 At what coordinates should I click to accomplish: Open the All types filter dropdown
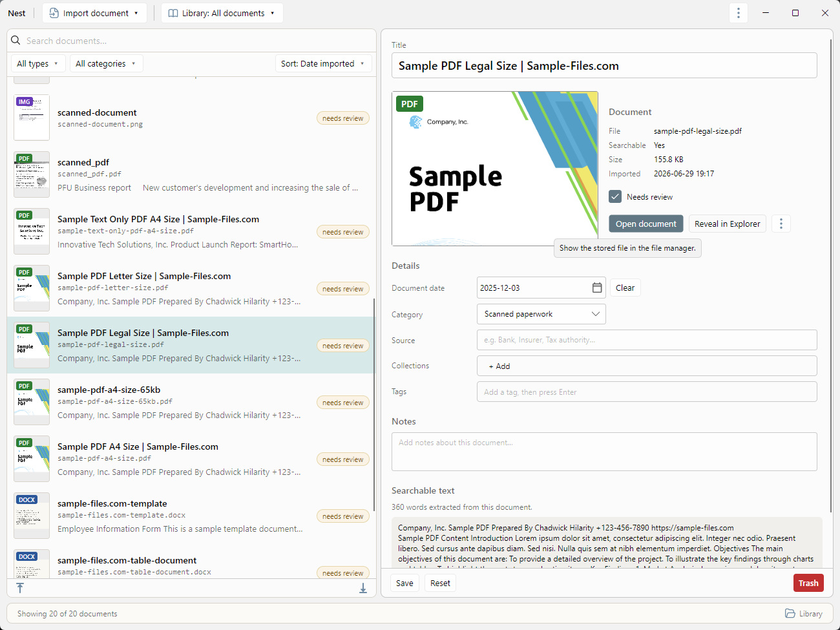(x=37, y=63)
